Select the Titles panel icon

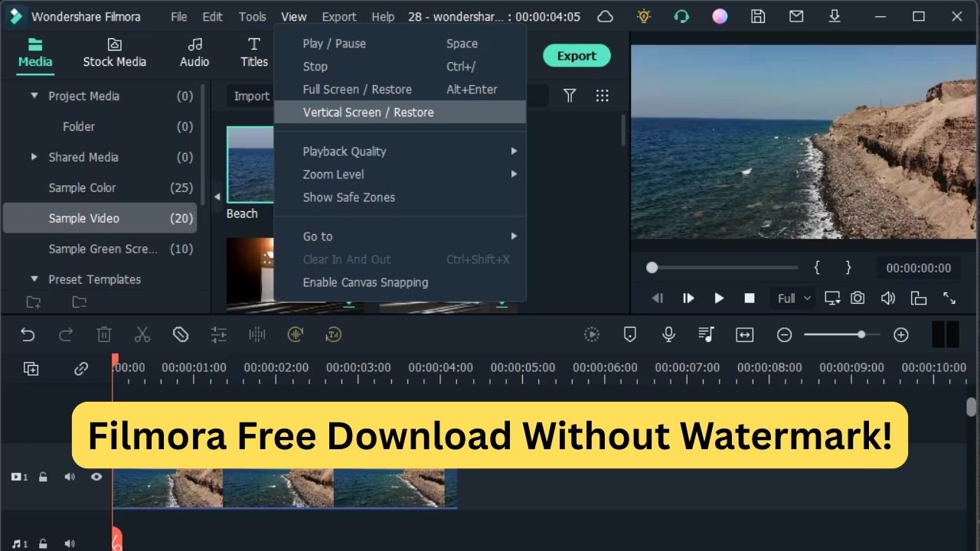pos(253,54)
